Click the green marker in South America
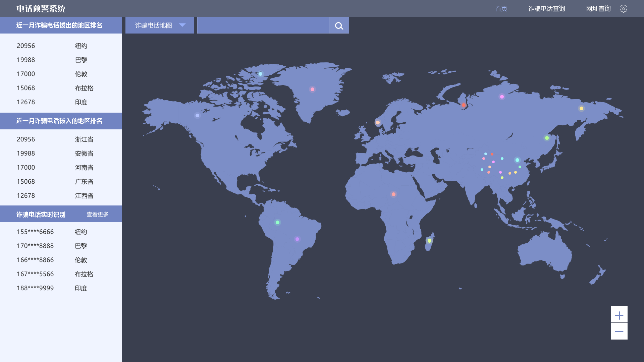Image resolution: width=644 pixels, height=362 pixels. click(x=277, y=222)
